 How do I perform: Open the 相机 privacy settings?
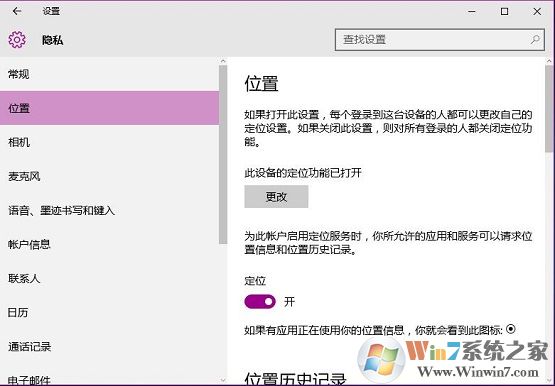point(109,142)
